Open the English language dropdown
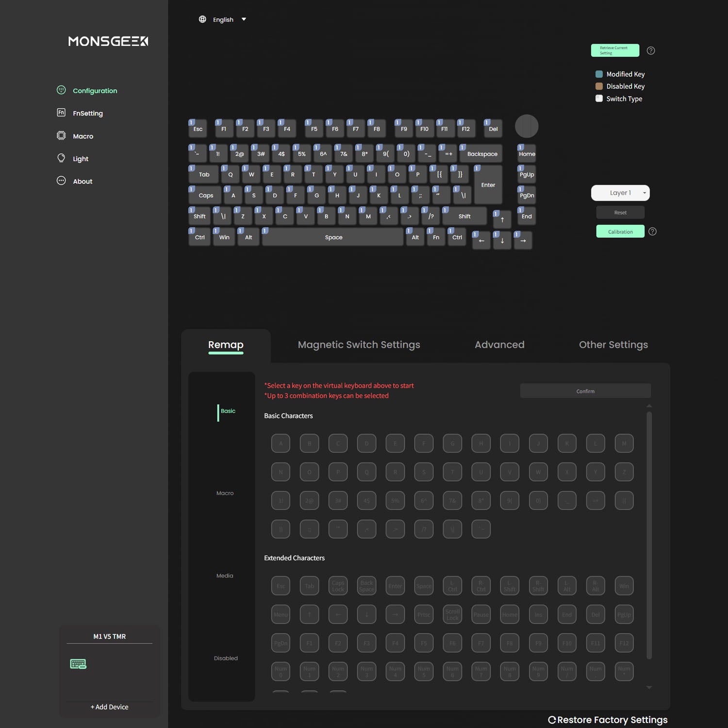This screenshot has height=728, width=728. click(x=223, y=19)
